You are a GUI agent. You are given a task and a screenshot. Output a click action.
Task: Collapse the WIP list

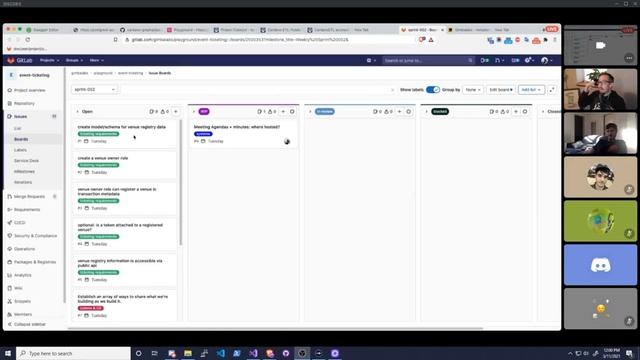[x=194, y=111]
